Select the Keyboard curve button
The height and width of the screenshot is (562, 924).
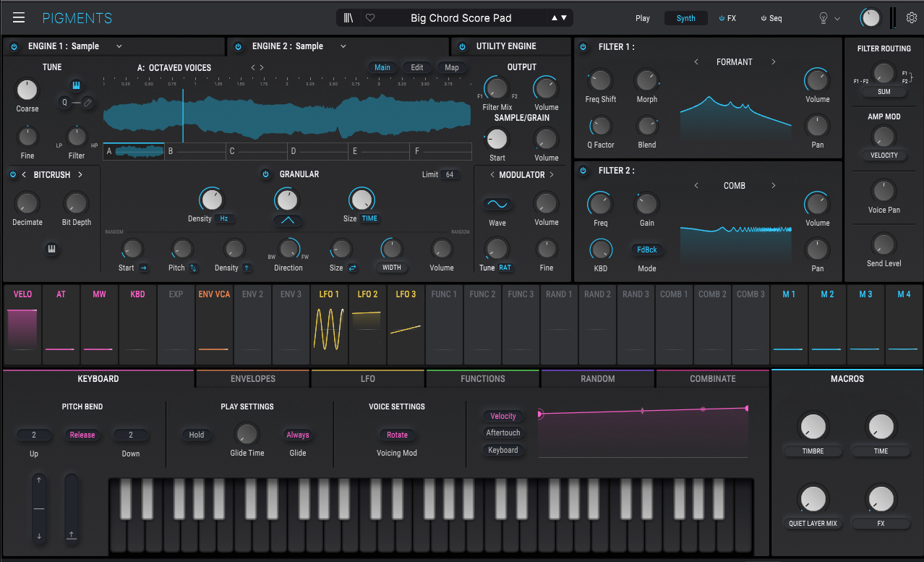[x=503, y=450]
